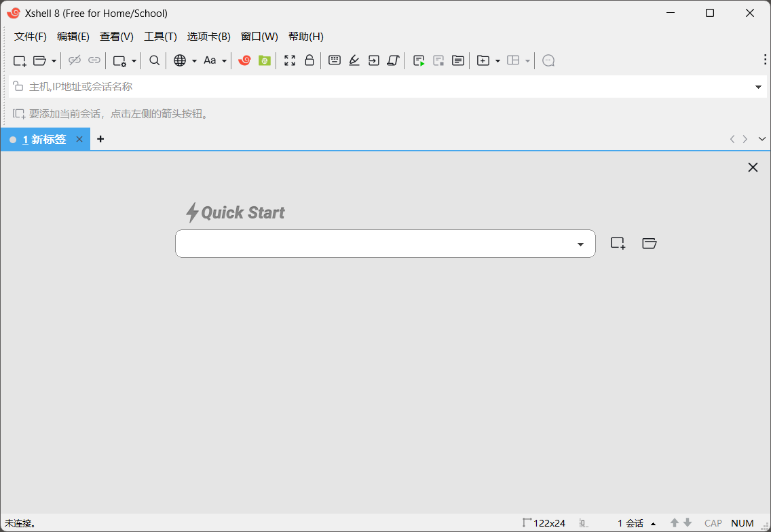Click the Quick Start open folder icon

coord(650,244)
